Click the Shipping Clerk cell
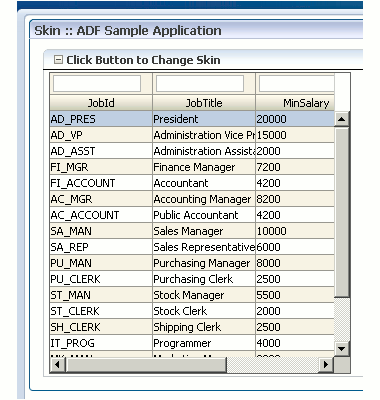Viewport: 380px width, 400px height. coord(204,327)
